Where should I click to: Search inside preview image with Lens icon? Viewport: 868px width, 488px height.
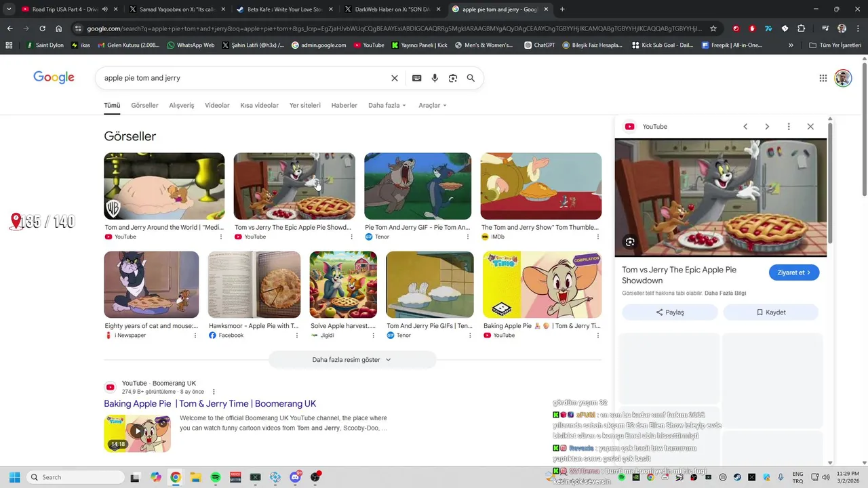click(630, 242)
